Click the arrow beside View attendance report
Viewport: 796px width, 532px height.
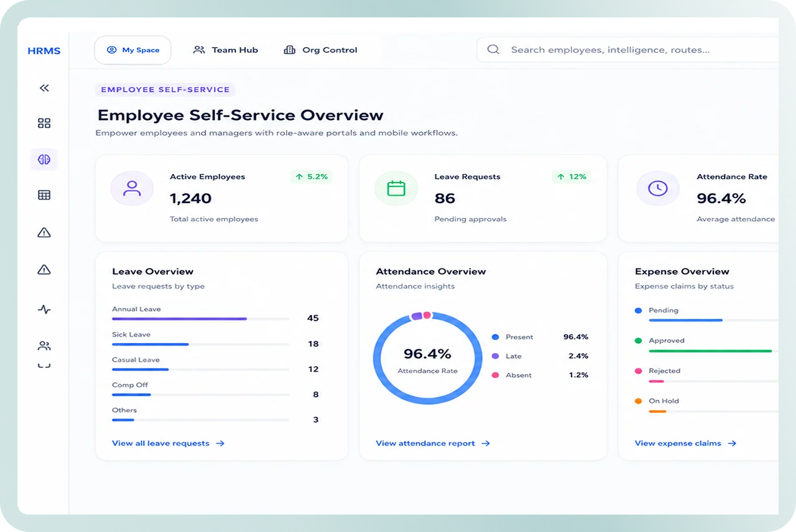pos(486,443)
